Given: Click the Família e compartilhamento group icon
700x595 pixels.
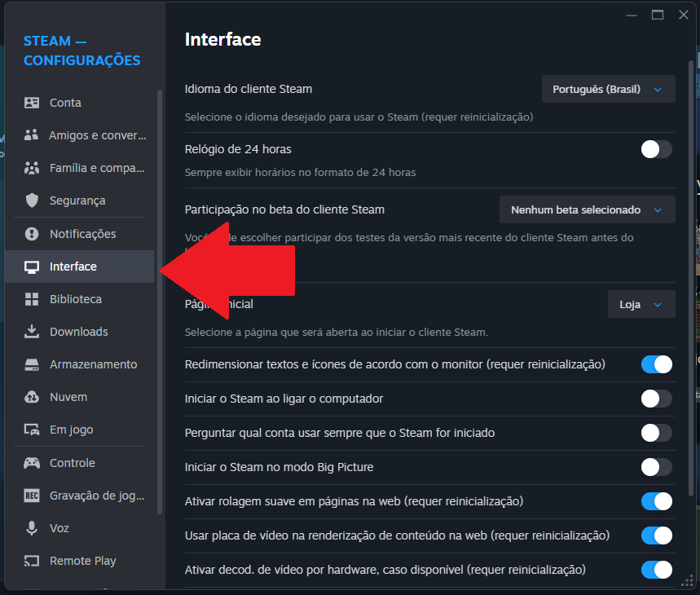Looking at the screenshot, I should (32, 168).
